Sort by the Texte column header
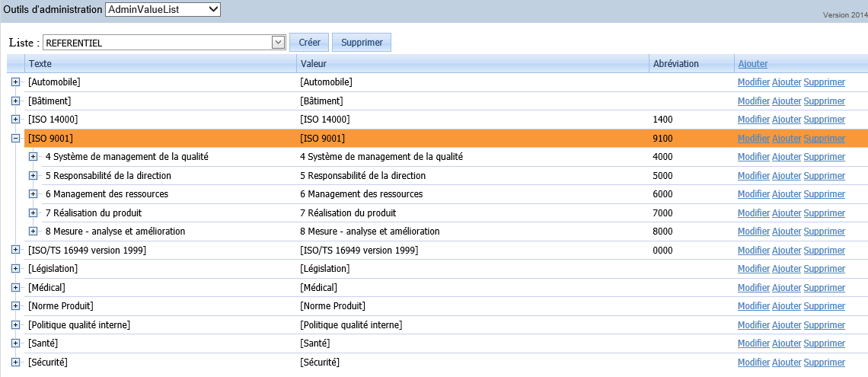Image resolution: width=868 pixels, height=377 pixels. 40,64
